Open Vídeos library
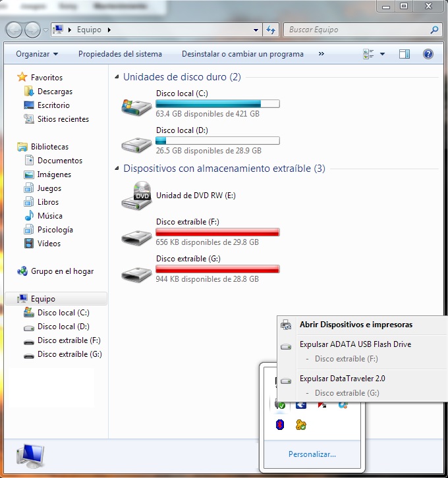448x478 pixels. click(49, 243)
